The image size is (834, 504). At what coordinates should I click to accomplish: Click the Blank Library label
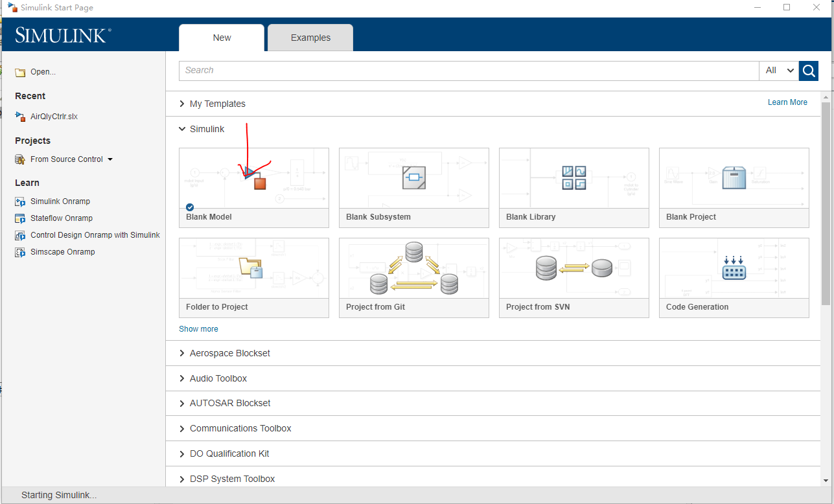point(531,217)
